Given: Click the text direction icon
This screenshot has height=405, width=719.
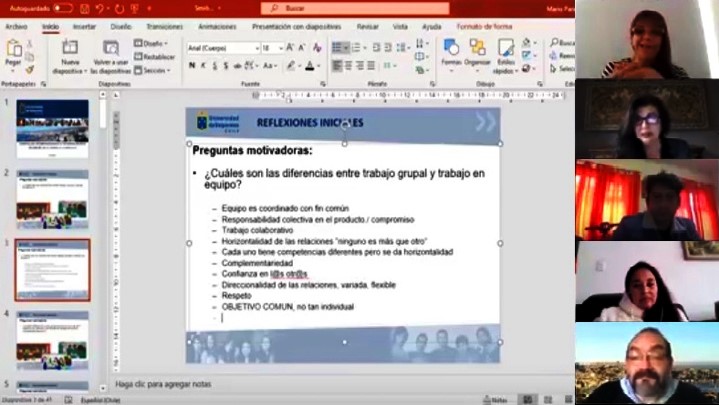Looking at the screenshot, I should coord(421,44).
